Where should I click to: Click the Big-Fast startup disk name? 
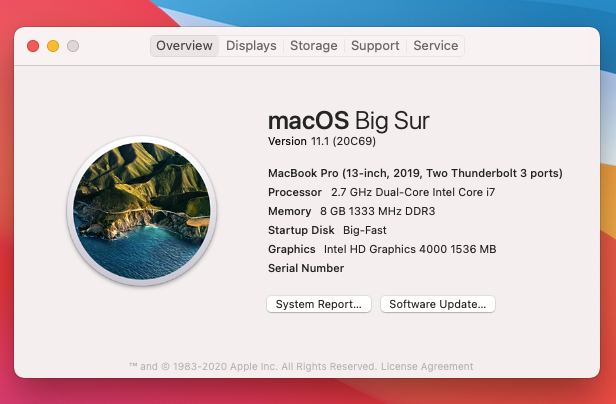[x=365, y=230]
